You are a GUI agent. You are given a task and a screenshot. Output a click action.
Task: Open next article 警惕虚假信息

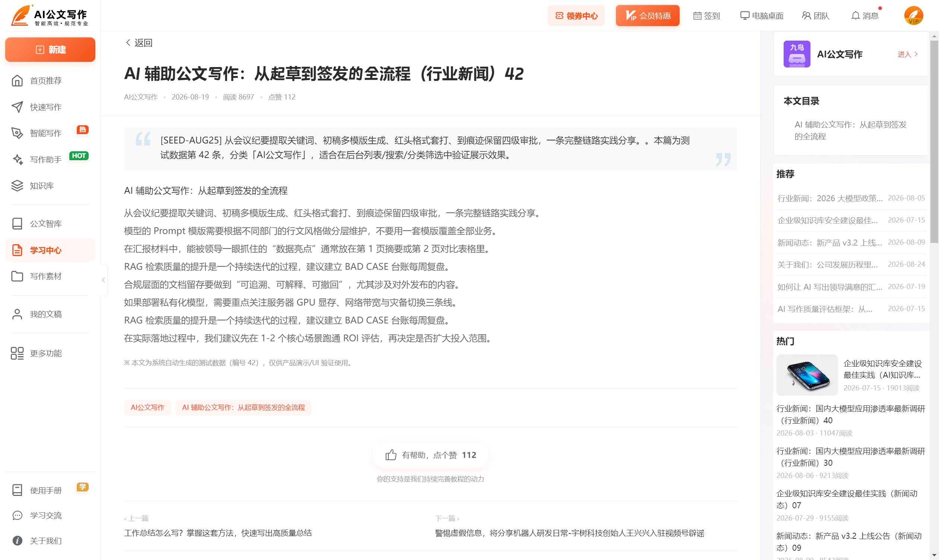coord(569,533)
